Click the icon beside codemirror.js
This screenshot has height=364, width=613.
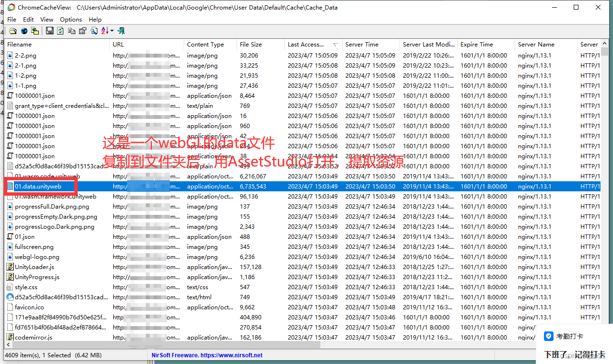10,337
